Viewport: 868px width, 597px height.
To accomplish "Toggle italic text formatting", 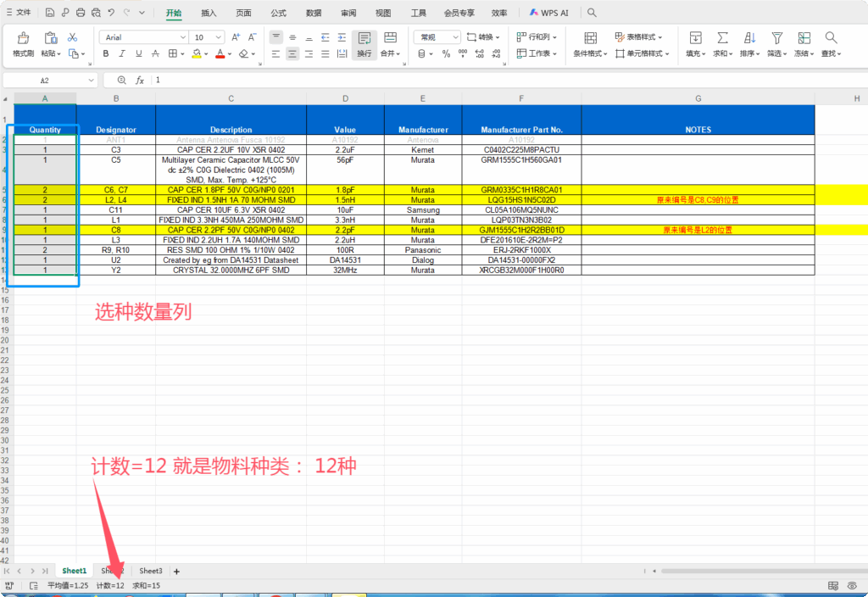I will 122,53.
